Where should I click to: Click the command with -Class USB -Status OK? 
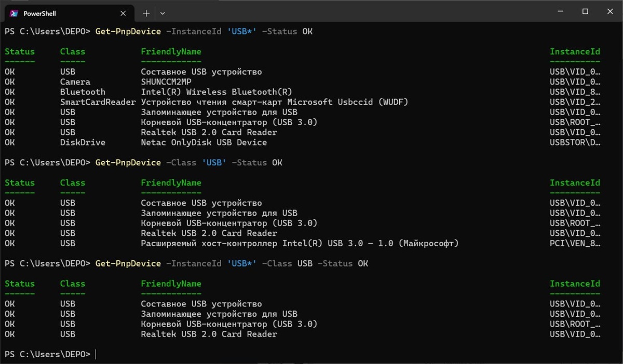click(232, 263)
